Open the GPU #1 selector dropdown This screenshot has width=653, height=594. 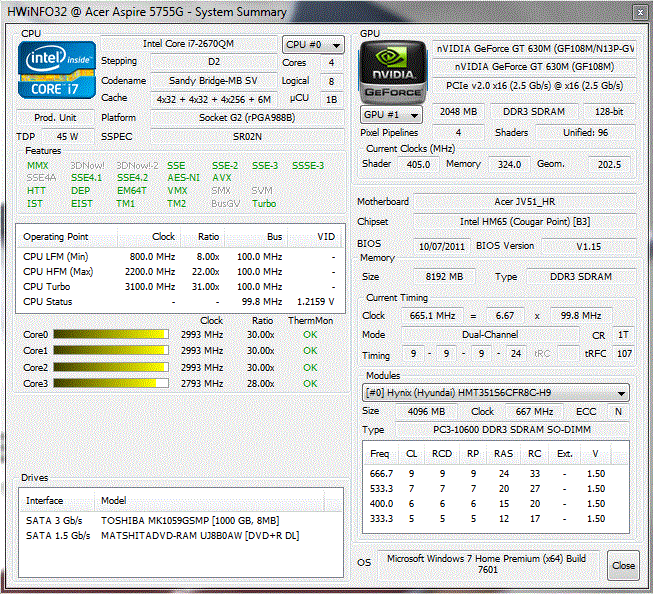[x=391, y=115]
